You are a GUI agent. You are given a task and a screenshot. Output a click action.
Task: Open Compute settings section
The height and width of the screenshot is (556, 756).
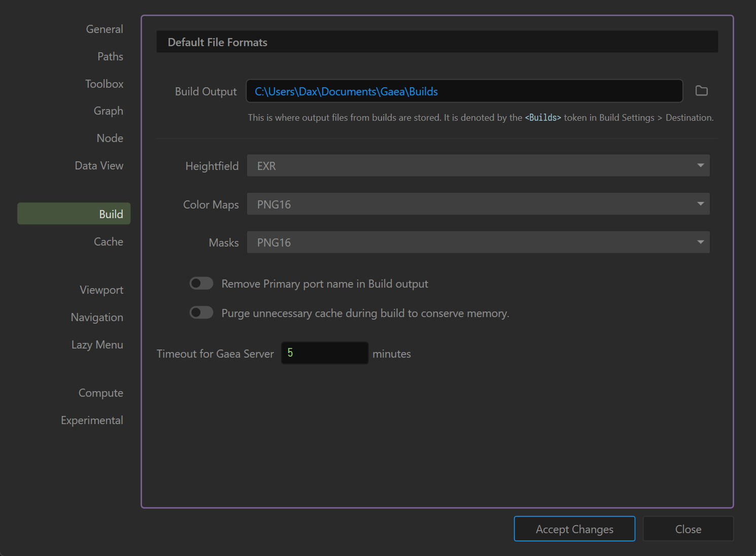click(x=100, y=393)
